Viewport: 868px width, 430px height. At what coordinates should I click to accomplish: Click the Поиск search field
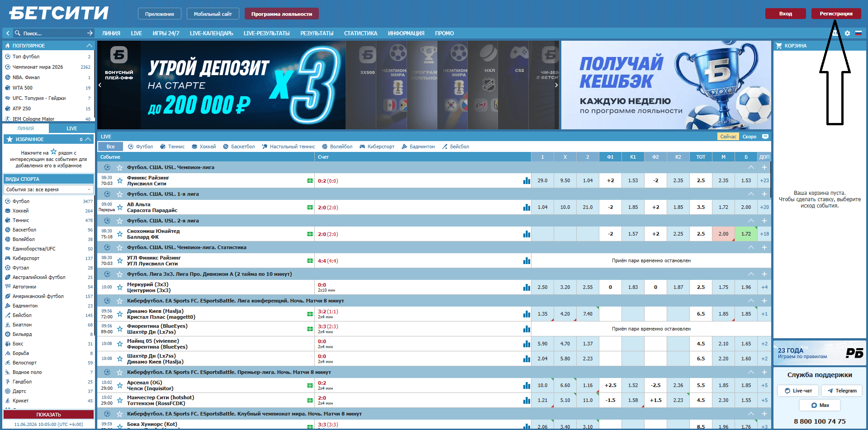[53, 33]
